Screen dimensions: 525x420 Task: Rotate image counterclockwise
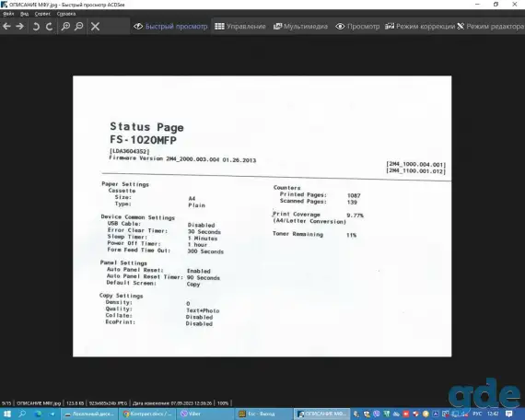pos(36,26)
